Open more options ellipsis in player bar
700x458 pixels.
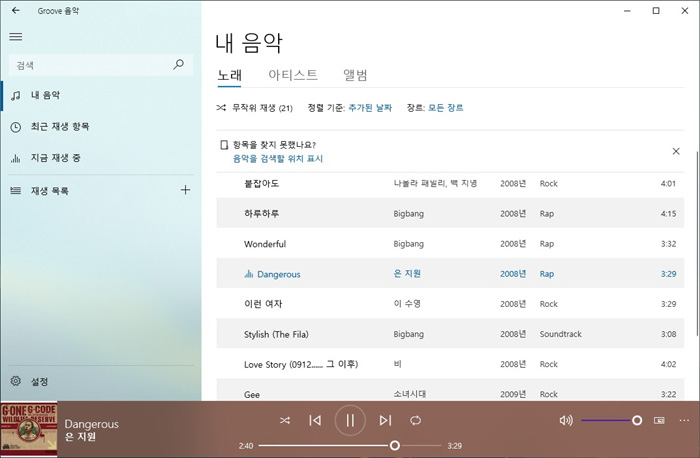coord(684,421)
